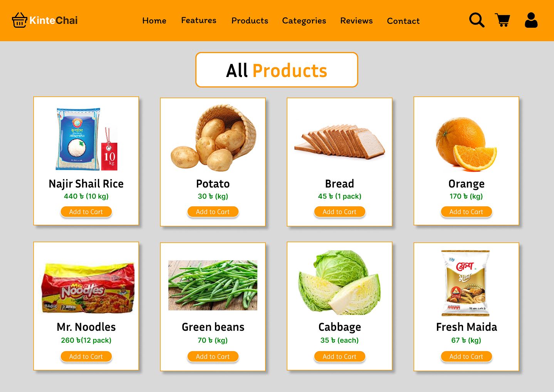
Task: Open Reviews navigation link
Action: tap(356, 21)
